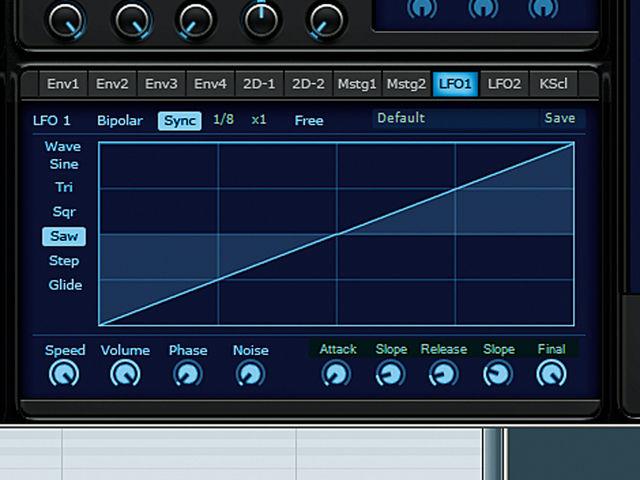Click the Final knob
The height and width of the screenshot is (480, 640).
[551, 373]
